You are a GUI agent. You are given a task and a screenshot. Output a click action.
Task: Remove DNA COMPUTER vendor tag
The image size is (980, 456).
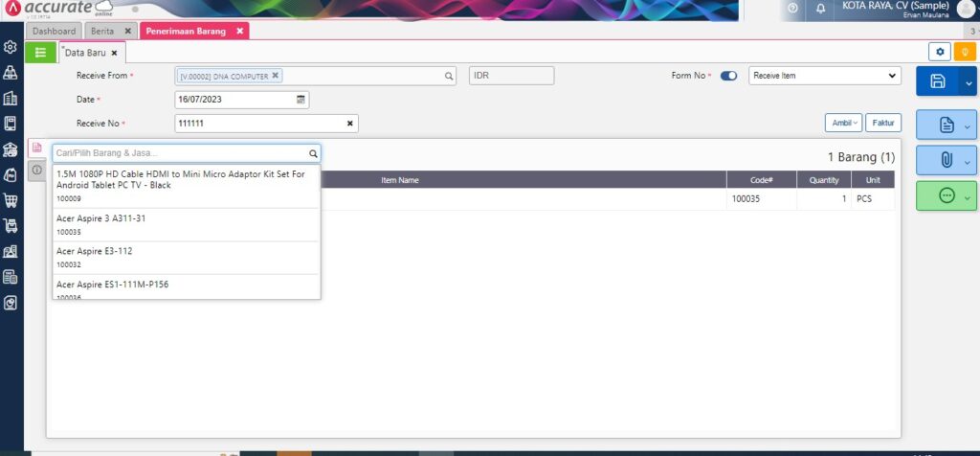(275, 75)
